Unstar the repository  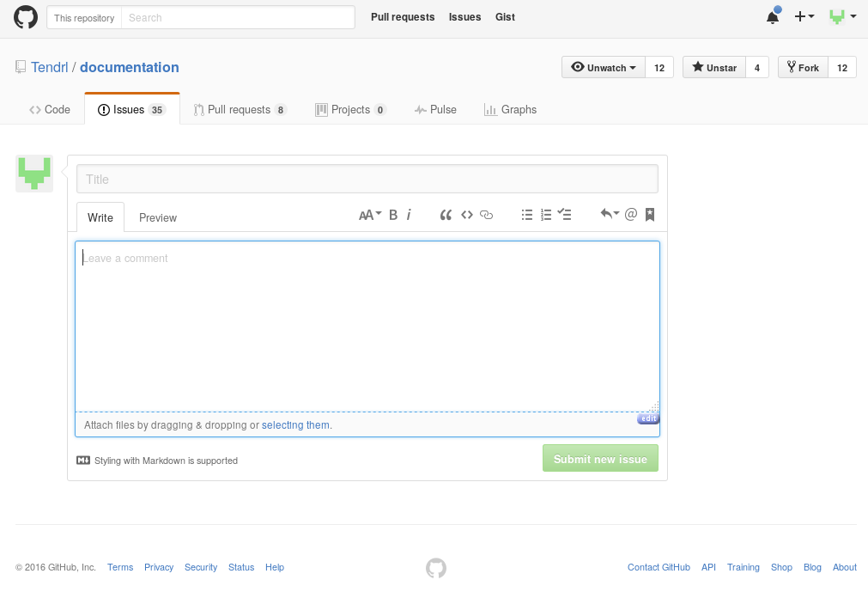tap(714, 68)
